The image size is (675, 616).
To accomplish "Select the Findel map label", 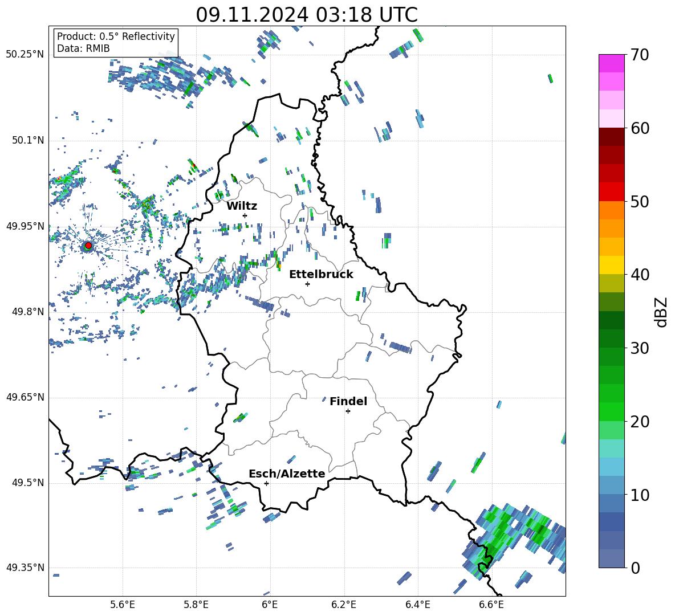I will point(348,401).
